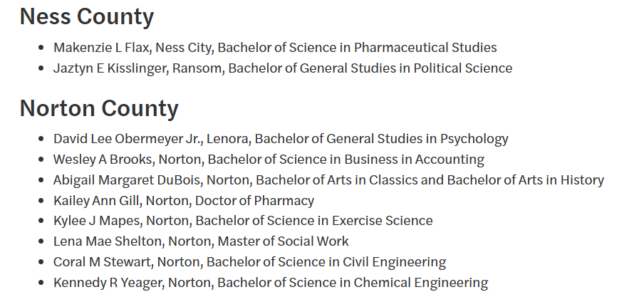The height and width of the screenshot is (297, 644).
Task: Select the Lena Mae Shelton line
Action: (201, 241)
